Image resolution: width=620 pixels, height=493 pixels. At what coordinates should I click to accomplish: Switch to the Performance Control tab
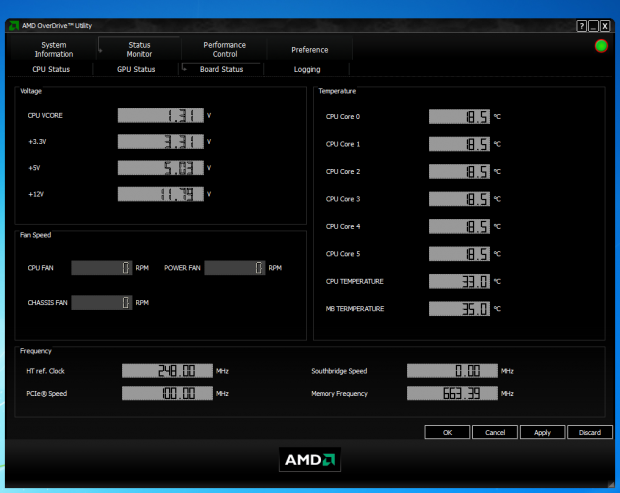point(225,49)
